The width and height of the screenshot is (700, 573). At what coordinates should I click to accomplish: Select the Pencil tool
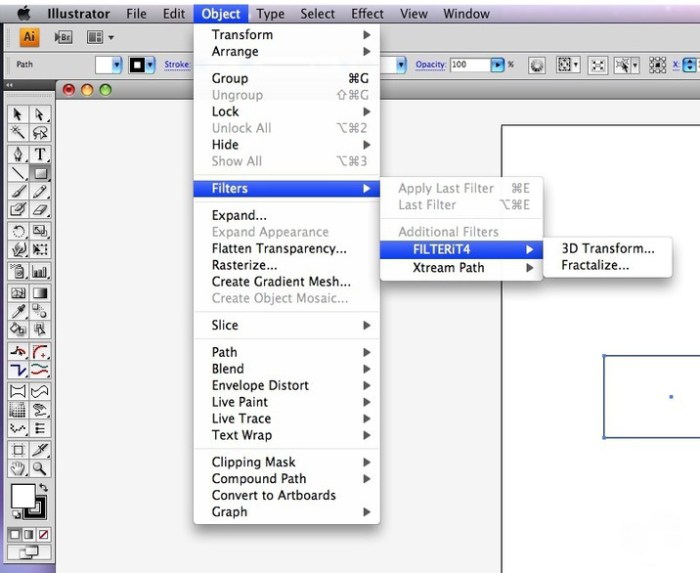[x=40, y=191]
